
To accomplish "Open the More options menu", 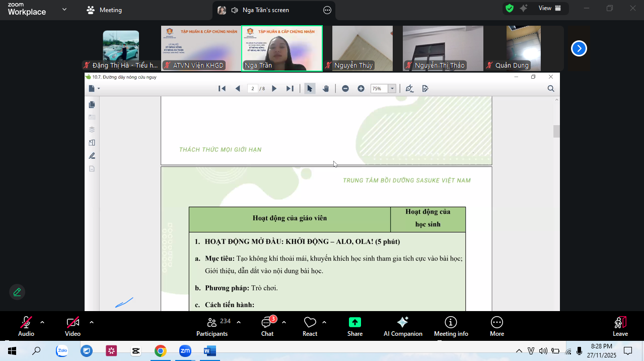I will (496, 323).
